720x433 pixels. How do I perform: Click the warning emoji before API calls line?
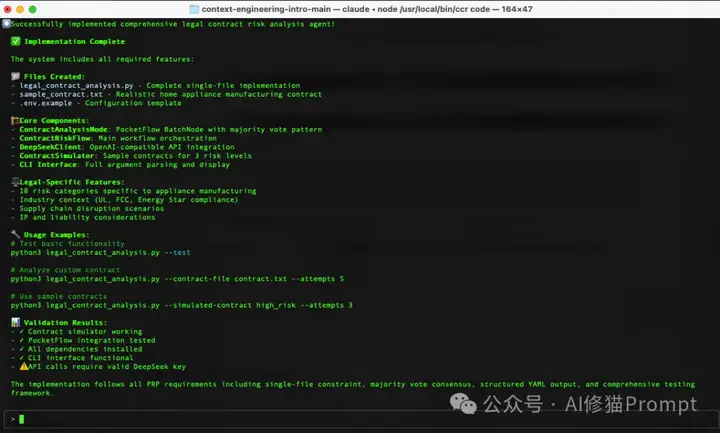tap(24, 366)
